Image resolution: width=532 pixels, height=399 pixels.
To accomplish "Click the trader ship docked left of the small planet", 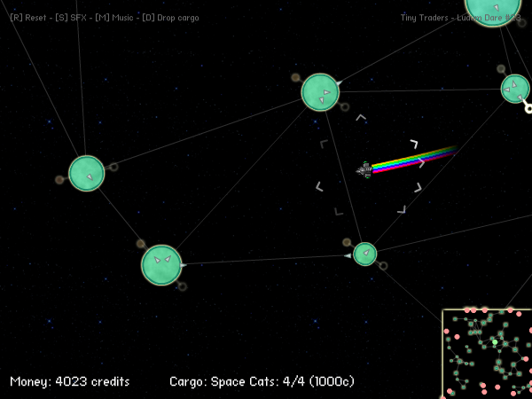I will 348,256.
